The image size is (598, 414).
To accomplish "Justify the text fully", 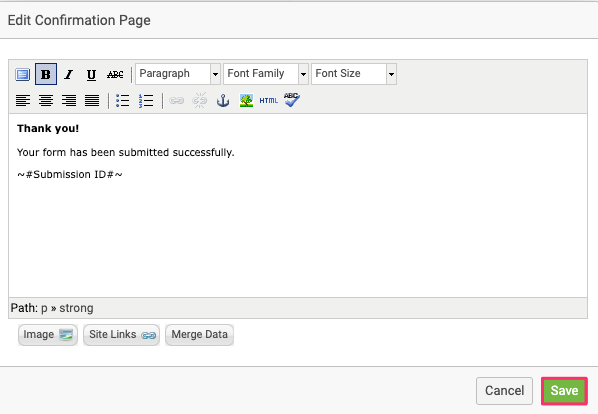I will pos(92,101).
